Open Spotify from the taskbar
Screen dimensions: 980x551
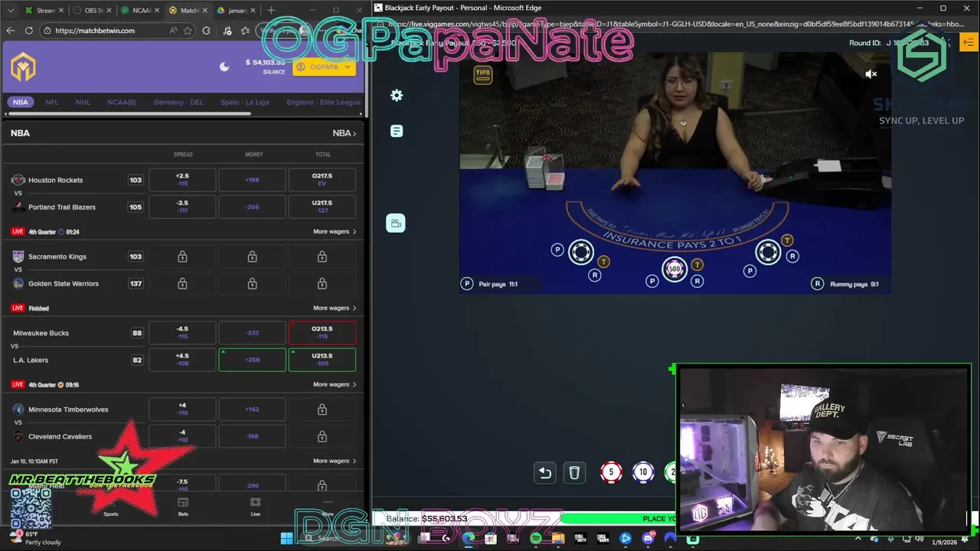[536, 539]
